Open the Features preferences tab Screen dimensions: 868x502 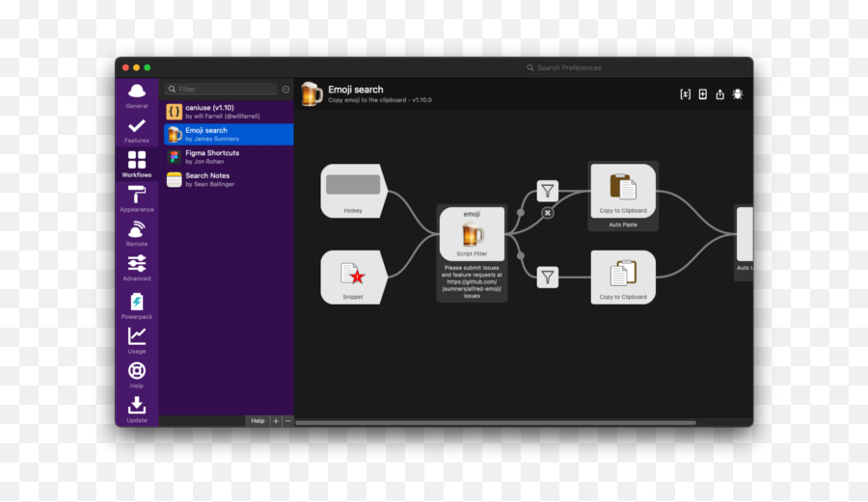(x=137, y=130)
